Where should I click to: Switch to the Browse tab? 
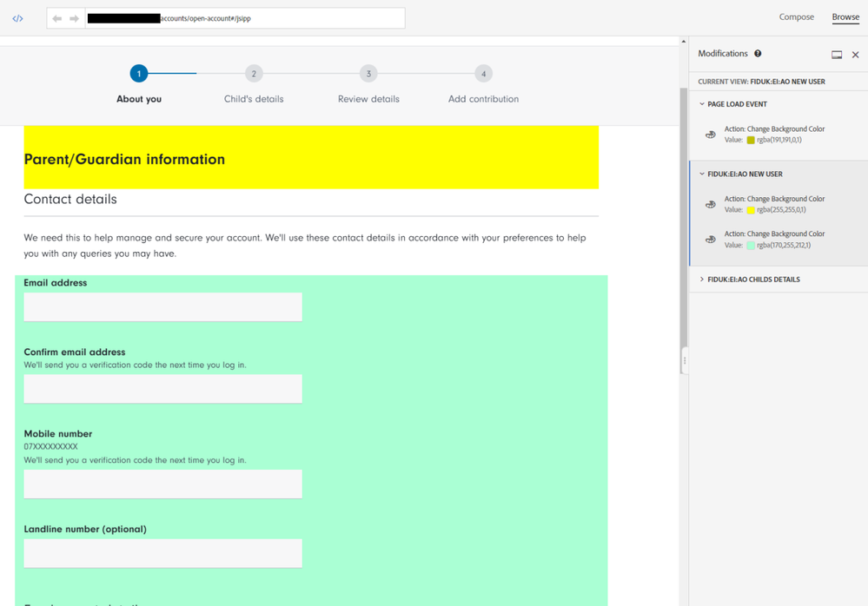click(845, 17)
